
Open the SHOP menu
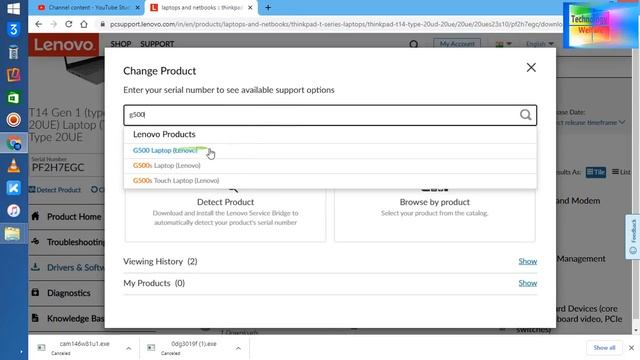click(x=121, y=44)
